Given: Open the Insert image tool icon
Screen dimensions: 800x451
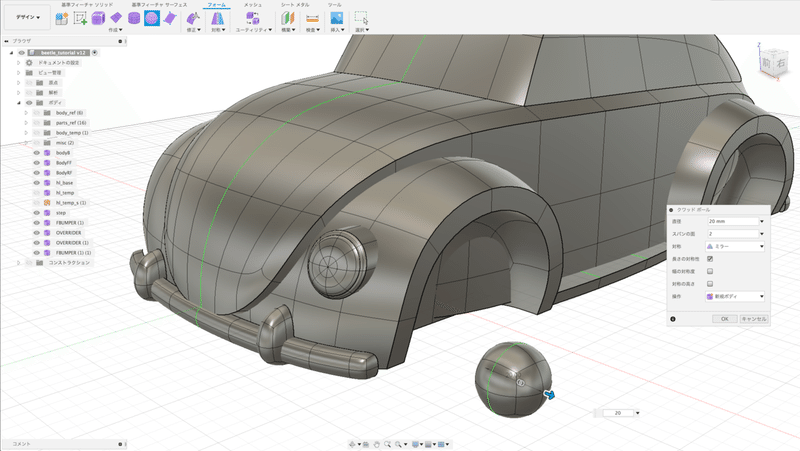Looking at the screenshot, I should pyautogui.click(x=337, y=18).
